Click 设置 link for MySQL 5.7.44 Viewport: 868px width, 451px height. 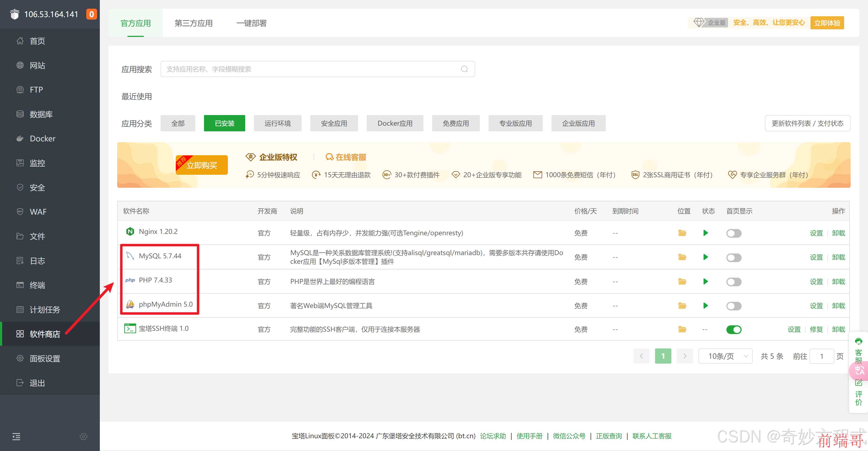[x=816, y=257]
